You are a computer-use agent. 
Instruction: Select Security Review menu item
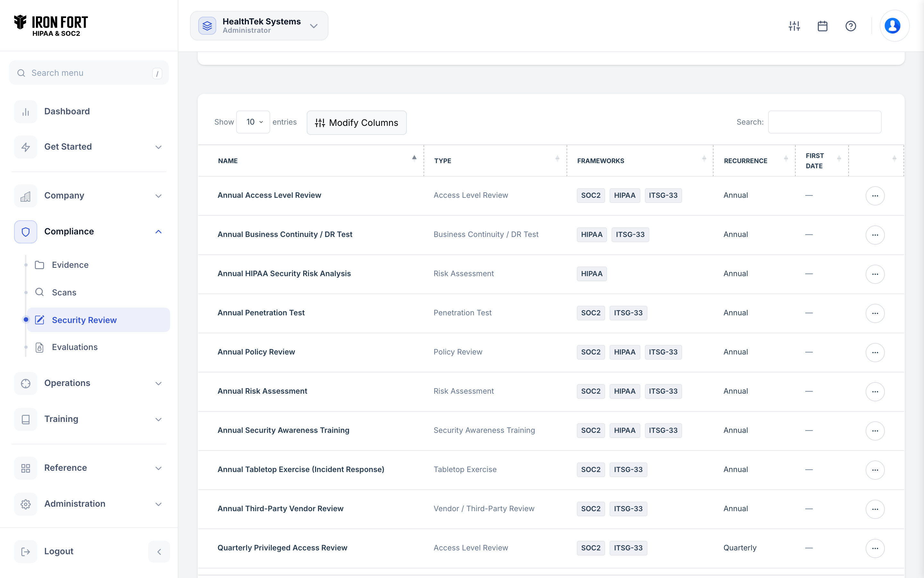[x=98, y=320]
